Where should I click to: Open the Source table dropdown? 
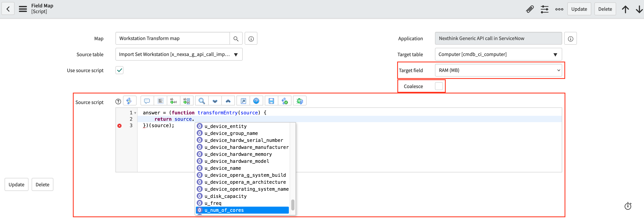(179, 54)
